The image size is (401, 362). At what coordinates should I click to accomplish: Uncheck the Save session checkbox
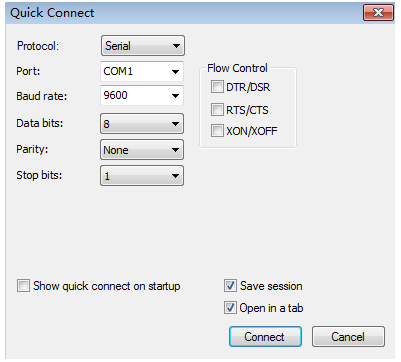[230, 286]
